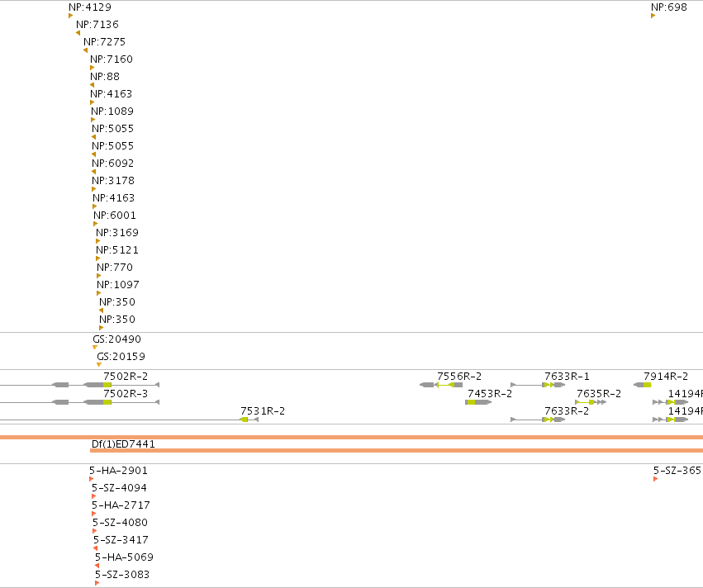Click the triangle marker under NP:6092
703x588 pixels.
click(x=93, y=172)
